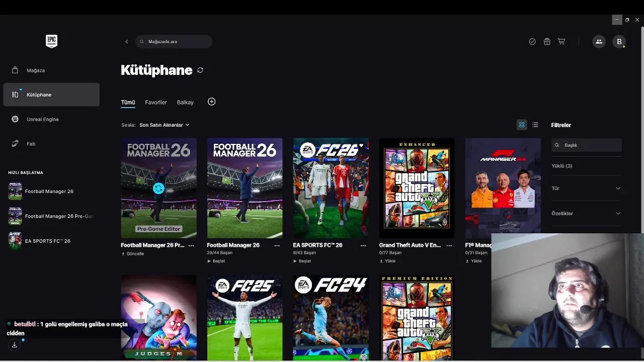
Task: Click the Epic Games logo
Action: pyautogui.click(x=51, y=41)
